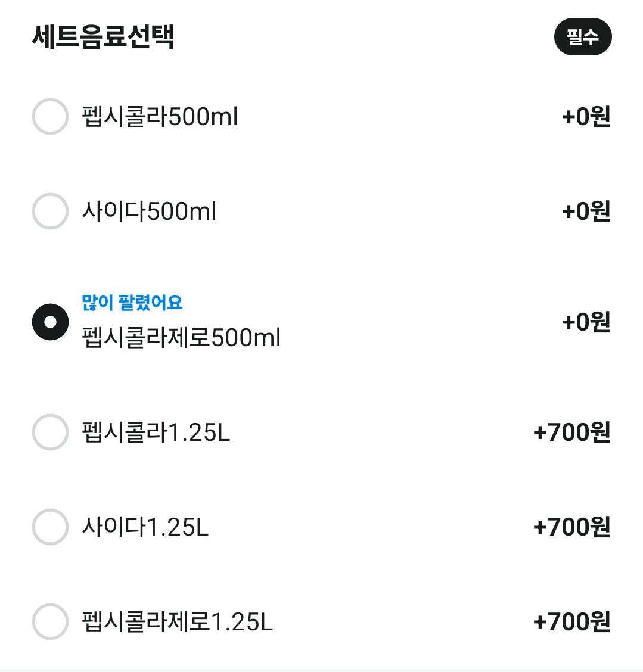Click the 펩시콜라제로500ml label text

(x=181, y=338)
